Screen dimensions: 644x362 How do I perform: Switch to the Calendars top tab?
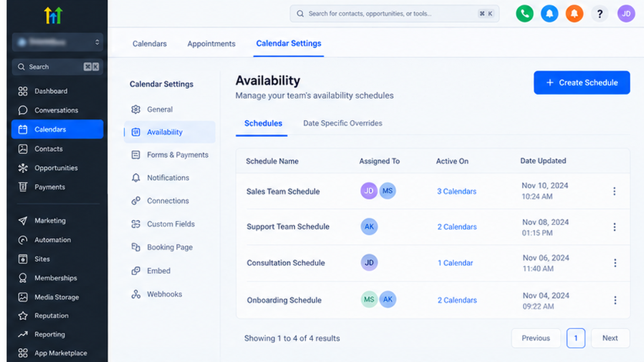tap(150, 43)
